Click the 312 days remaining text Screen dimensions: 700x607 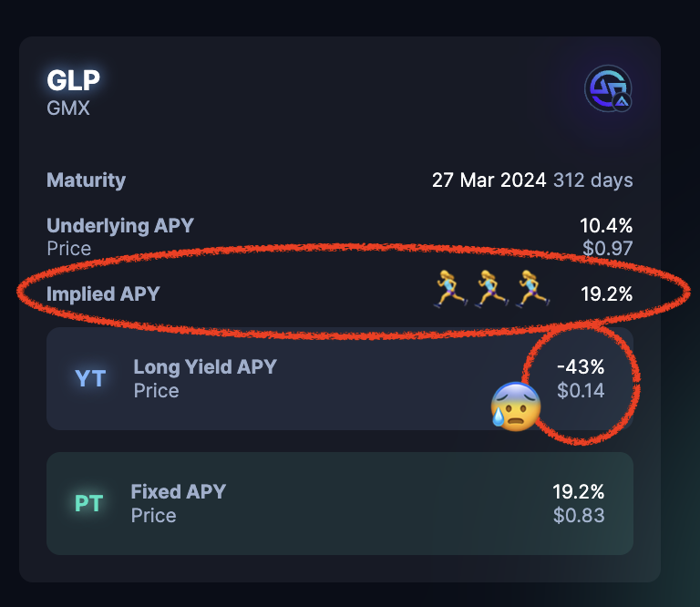point(593,180)
